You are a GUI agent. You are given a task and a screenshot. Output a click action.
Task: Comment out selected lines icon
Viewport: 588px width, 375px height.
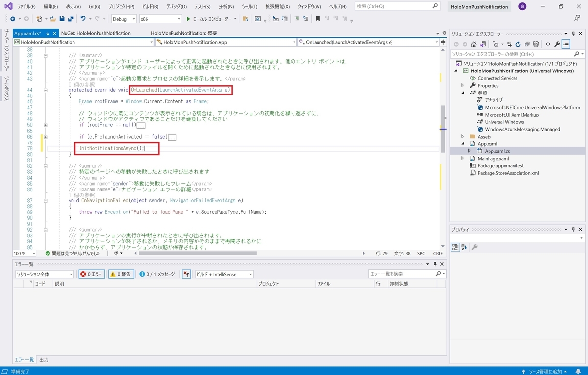coord(296,19)
